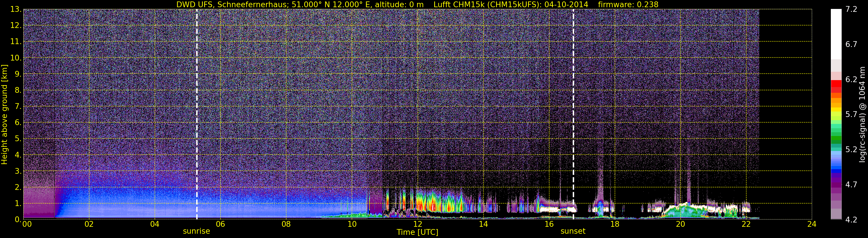Click the "6." height tick label
Screen dimensions: 868x238
[x=18, y=123]
